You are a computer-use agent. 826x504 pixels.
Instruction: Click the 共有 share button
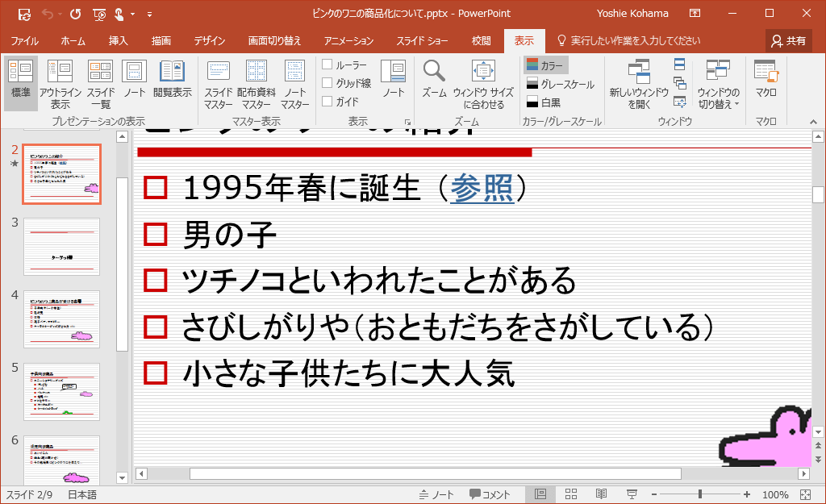(x=788, y=40)
